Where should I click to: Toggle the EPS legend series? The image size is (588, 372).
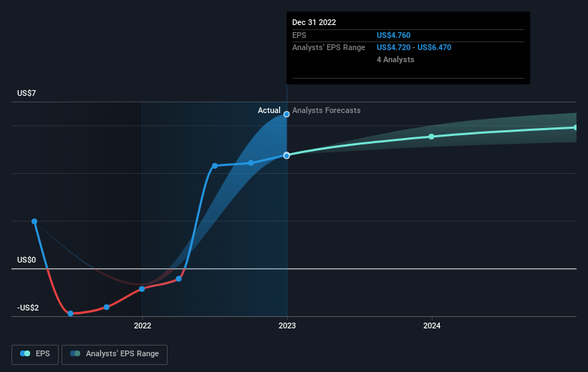click(x=35, y=354)
